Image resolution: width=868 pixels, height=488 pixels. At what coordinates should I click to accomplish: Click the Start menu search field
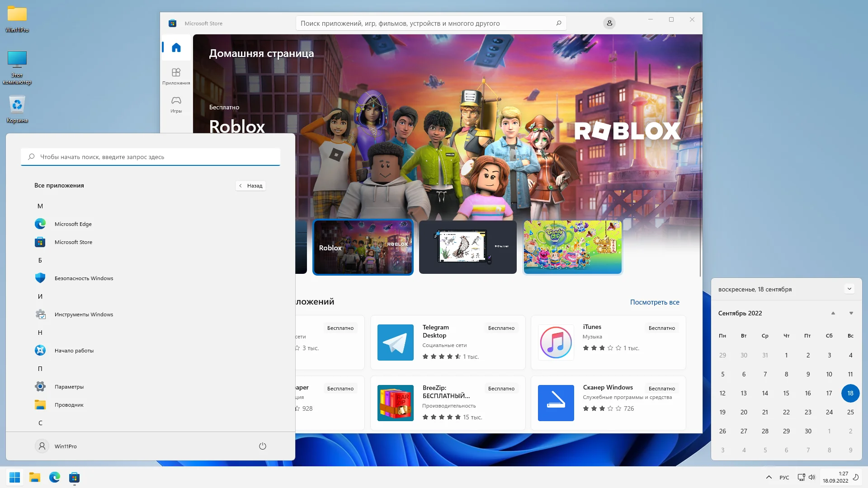pyautogui.click(x=151, y=157)
